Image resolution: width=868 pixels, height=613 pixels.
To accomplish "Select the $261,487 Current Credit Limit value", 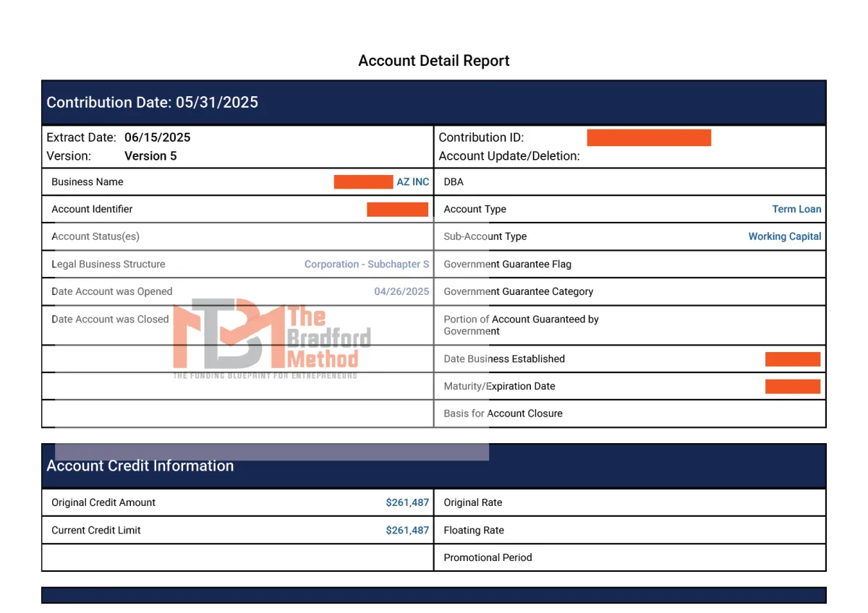I will point(408,531).
